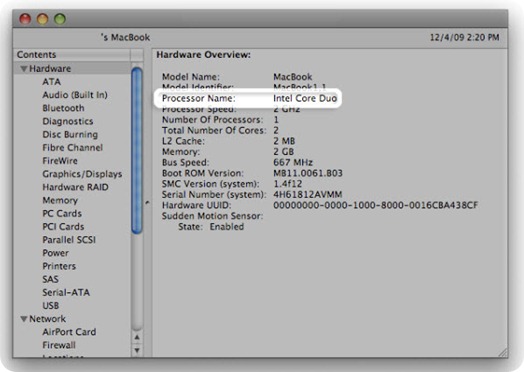Screen dimensions: 524x372
Task: Select the Hardware category row
Action: pyautogui.click(x=72, y=69)
